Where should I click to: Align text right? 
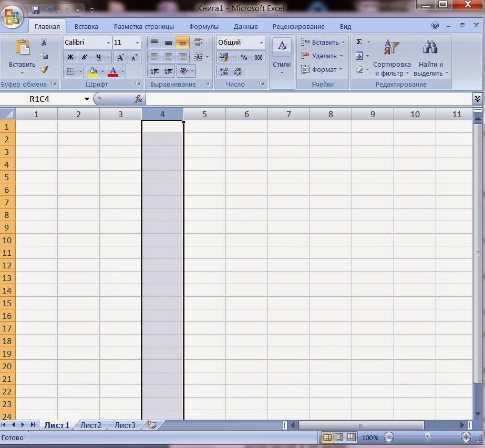pos(182,57)
